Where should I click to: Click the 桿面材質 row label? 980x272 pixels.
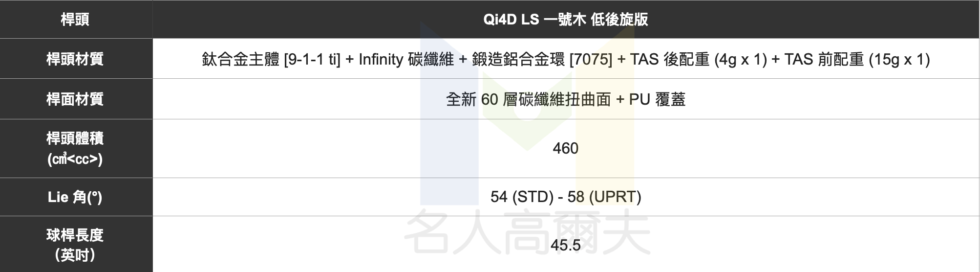(x=75, y=99)
